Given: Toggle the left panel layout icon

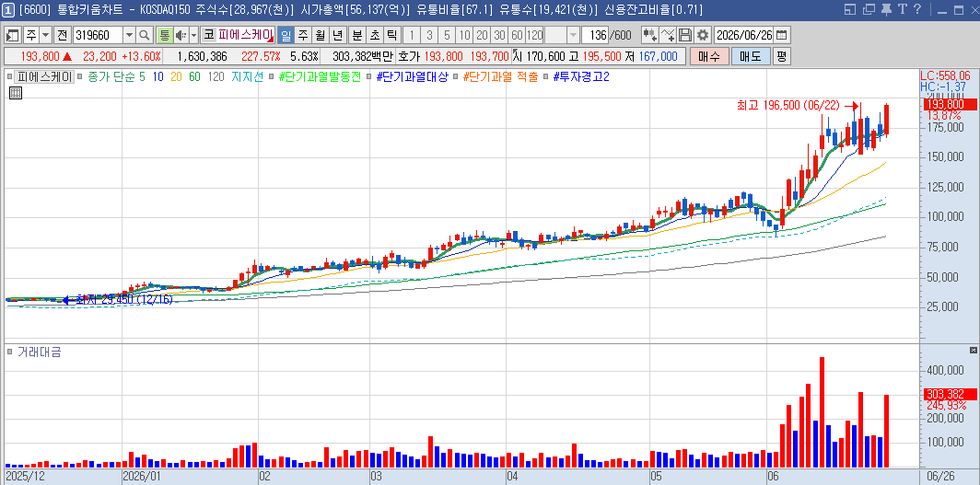Looking at the screenshot, I should tap(13, 35).
